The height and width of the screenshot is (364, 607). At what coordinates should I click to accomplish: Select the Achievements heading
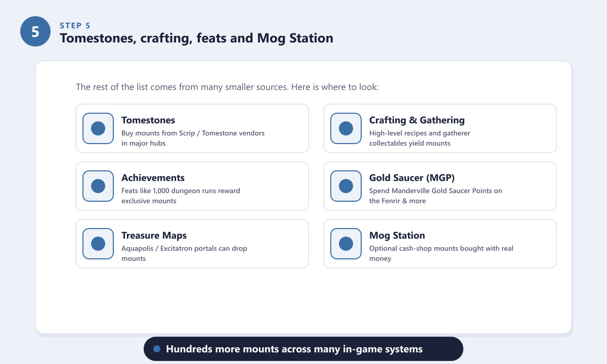coord(153,178)
